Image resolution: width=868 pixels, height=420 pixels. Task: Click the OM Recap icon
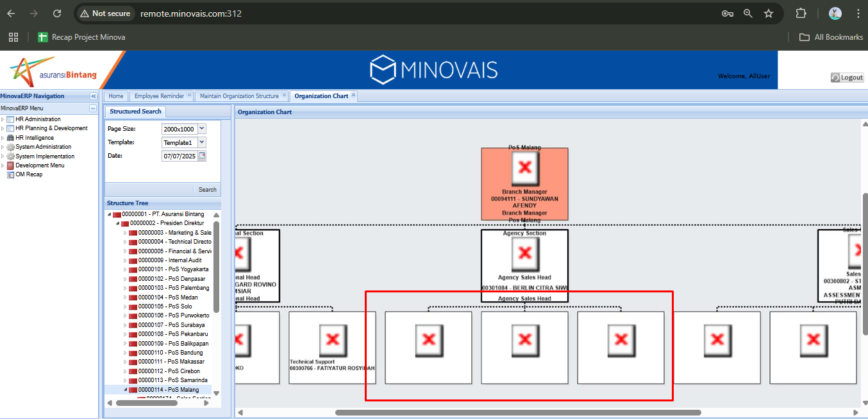click(x=10, y=174)
